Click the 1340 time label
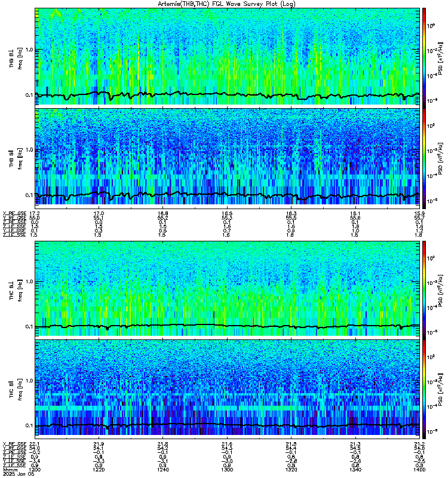448x478 pixels. [355, 470]
